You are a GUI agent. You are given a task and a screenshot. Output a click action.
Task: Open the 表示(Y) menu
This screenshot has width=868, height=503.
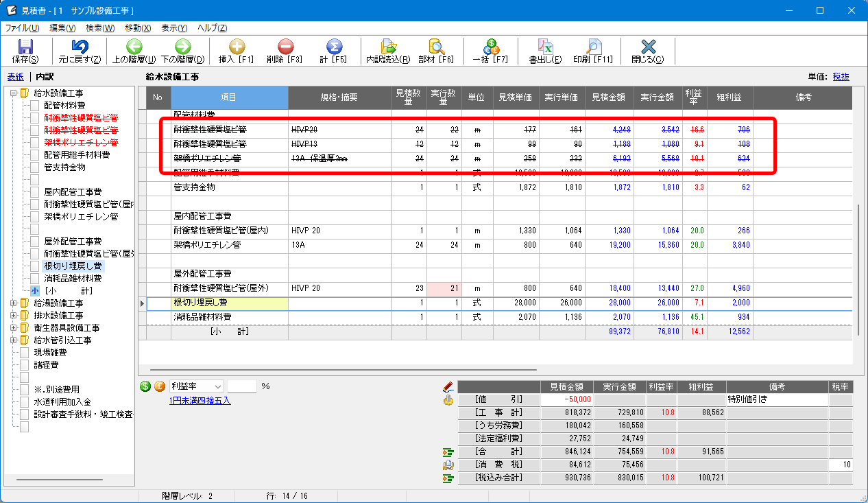[x=174, y=28]
